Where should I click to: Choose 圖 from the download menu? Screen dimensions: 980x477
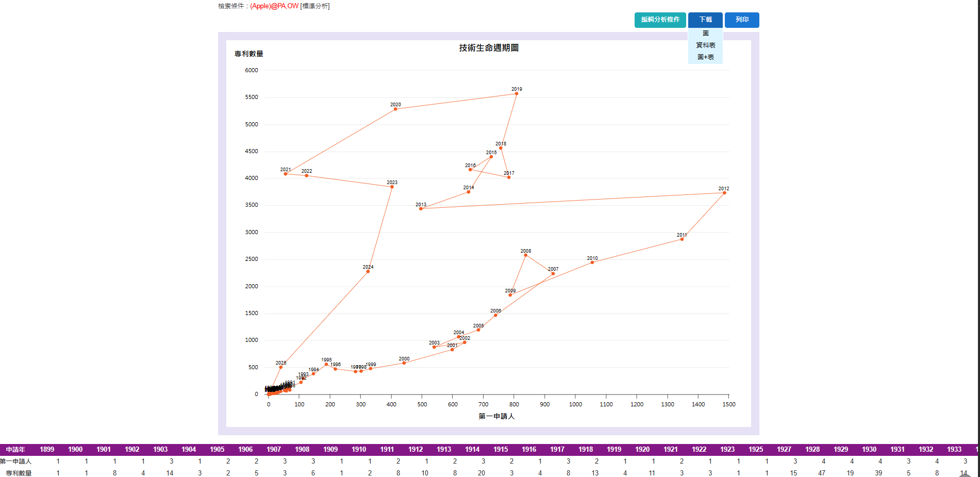coord(705,34)
